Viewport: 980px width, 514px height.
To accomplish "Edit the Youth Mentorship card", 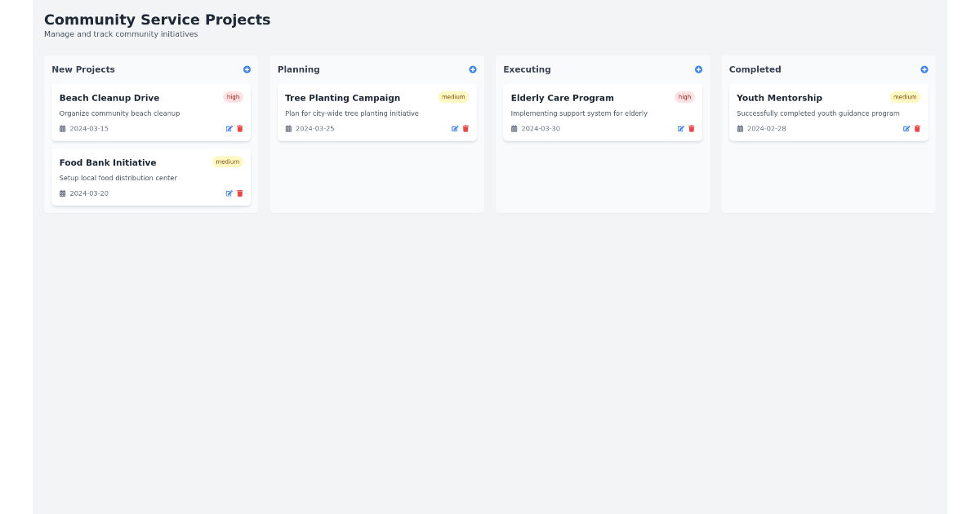I will click(906, 128).
